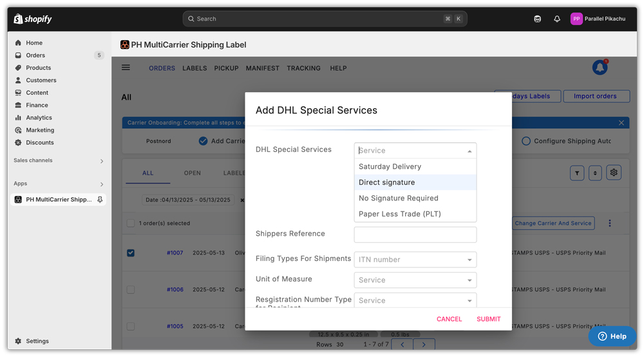
Task: Open the blue app notification bell
Action: point(600,68)
